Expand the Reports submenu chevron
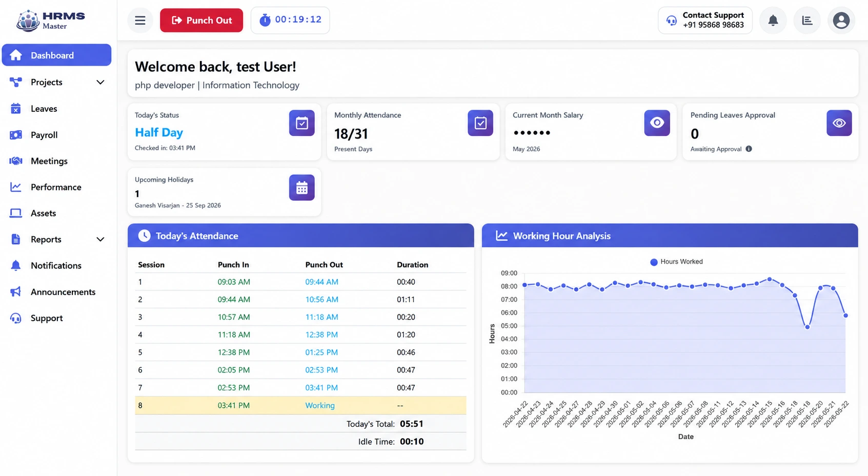The height and width of the screenshot is (476, 868). (x=100, y=239)
